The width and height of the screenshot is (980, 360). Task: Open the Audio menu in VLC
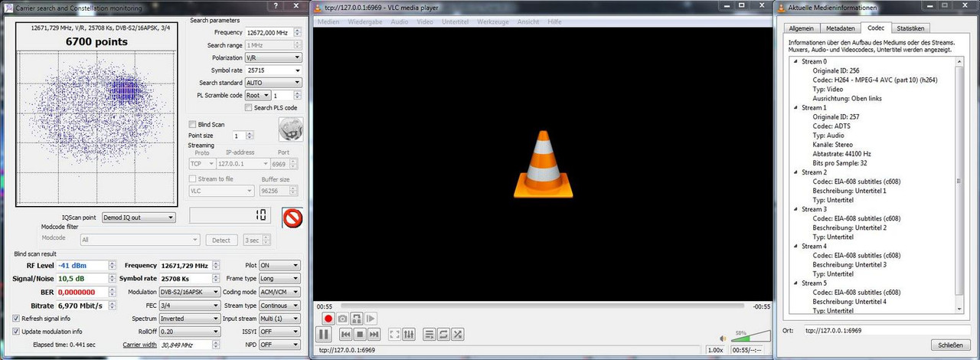399,22
